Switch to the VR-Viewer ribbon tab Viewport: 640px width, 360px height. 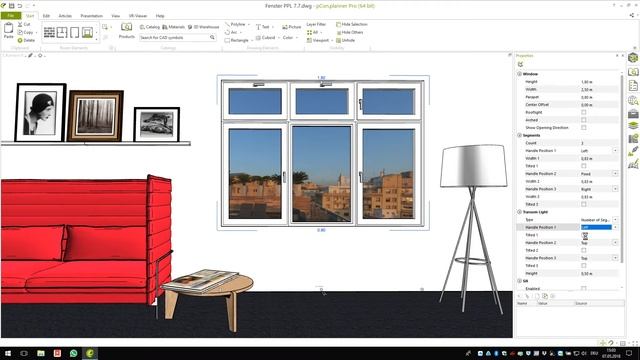tap(138, 16)
